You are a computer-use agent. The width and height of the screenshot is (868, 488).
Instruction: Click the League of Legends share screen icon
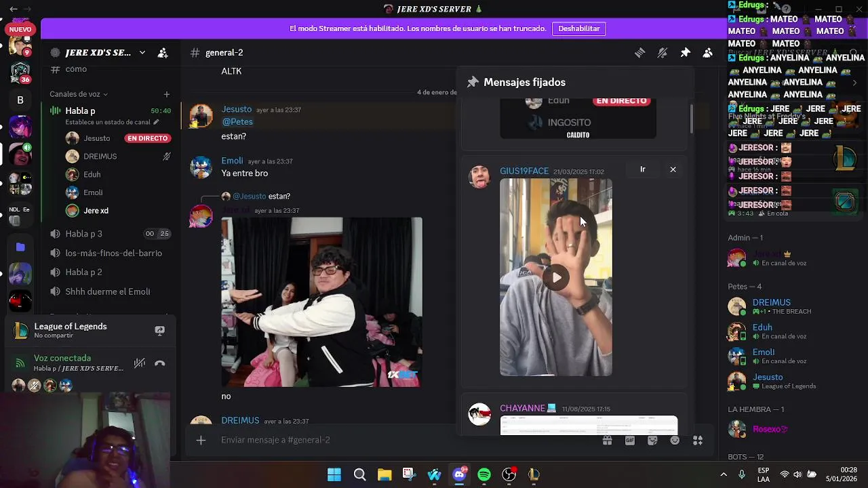(159, 331)
